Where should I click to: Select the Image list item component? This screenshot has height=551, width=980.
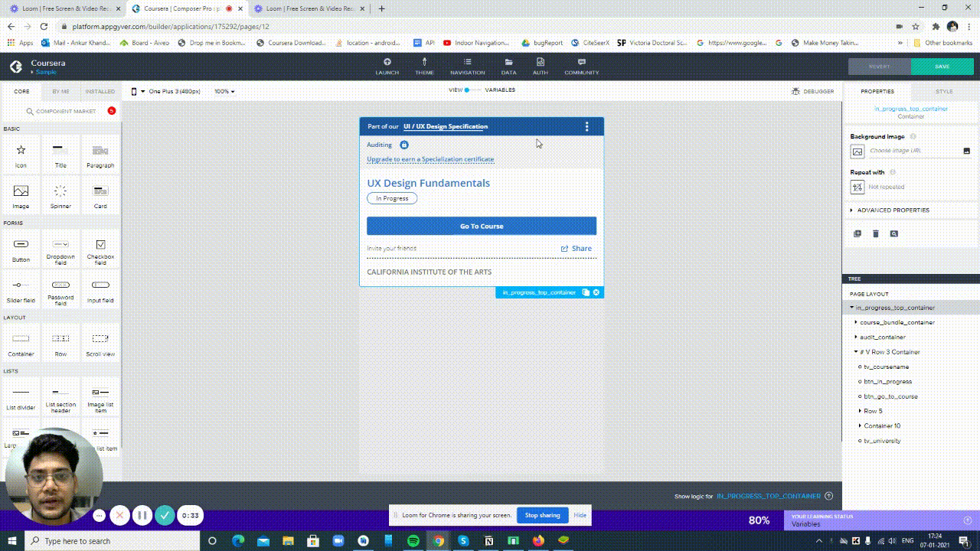point(100,397)
